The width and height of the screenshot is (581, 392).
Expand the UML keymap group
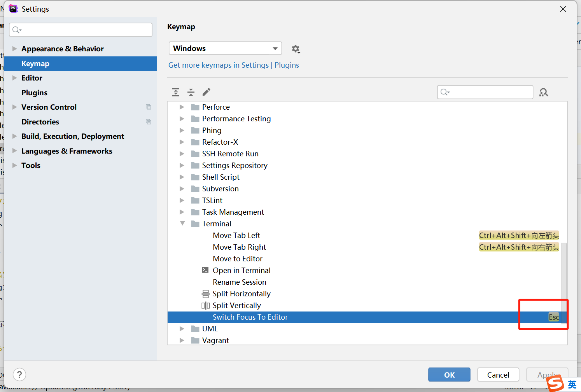coord(182,329)
